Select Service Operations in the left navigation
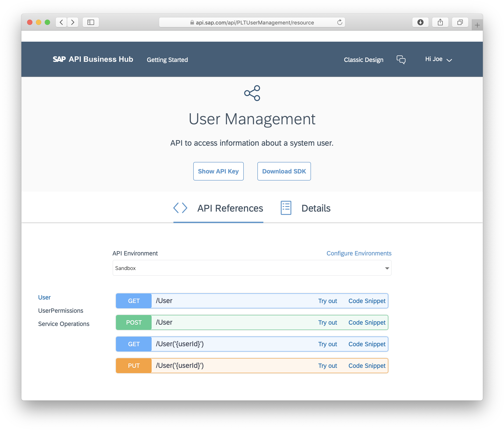This screenshot has height=430, width=504. (x=64, y=324)
